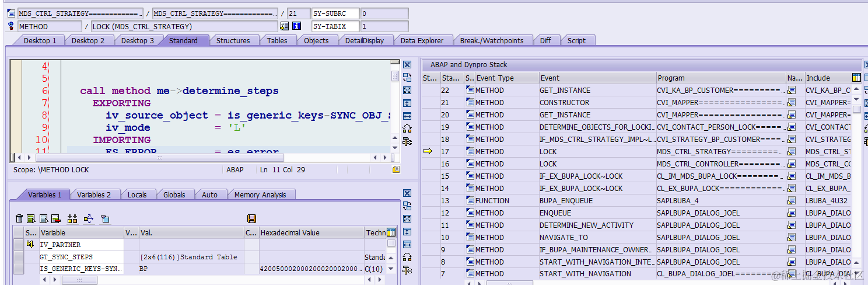Click the Include column header in stack
Screen dimensions: 868x285
(827, 78)
